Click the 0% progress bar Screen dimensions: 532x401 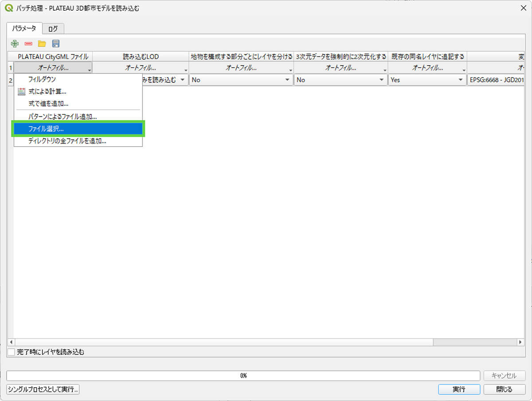(243, 375)
